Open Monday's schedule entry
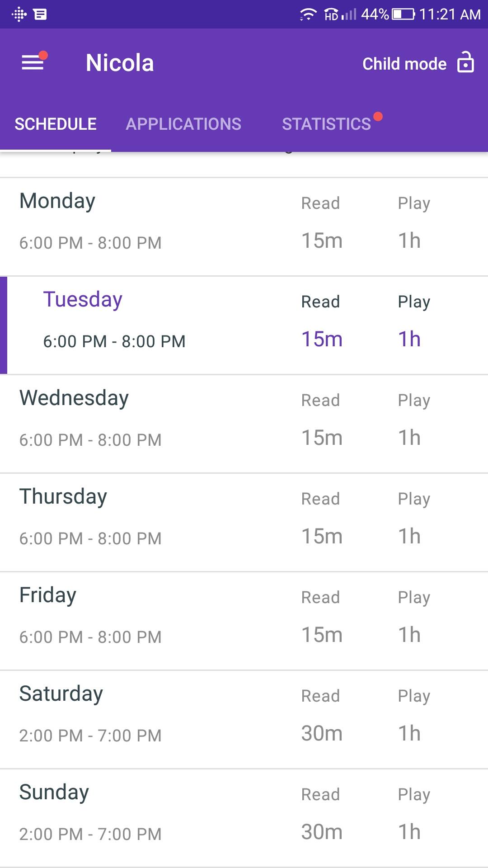The height and width of the screenshot is (868, 488). [x=57, y=201]
